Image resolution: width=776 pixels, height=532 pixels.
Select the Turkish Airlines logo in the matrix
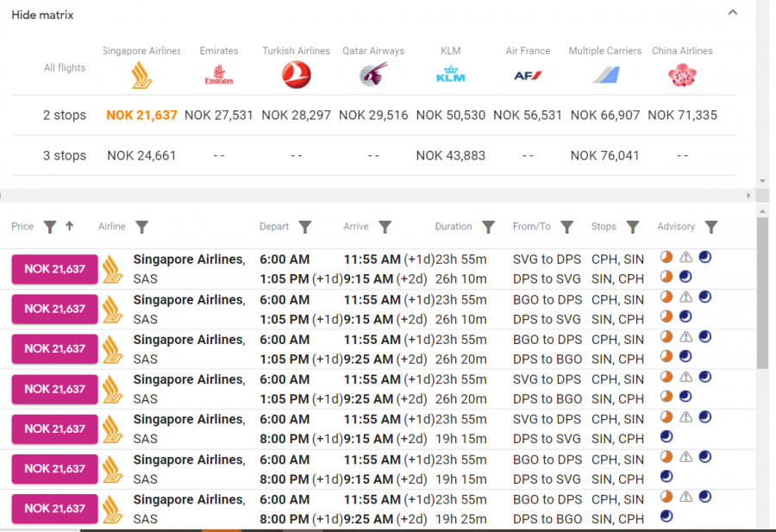point(296,75)
